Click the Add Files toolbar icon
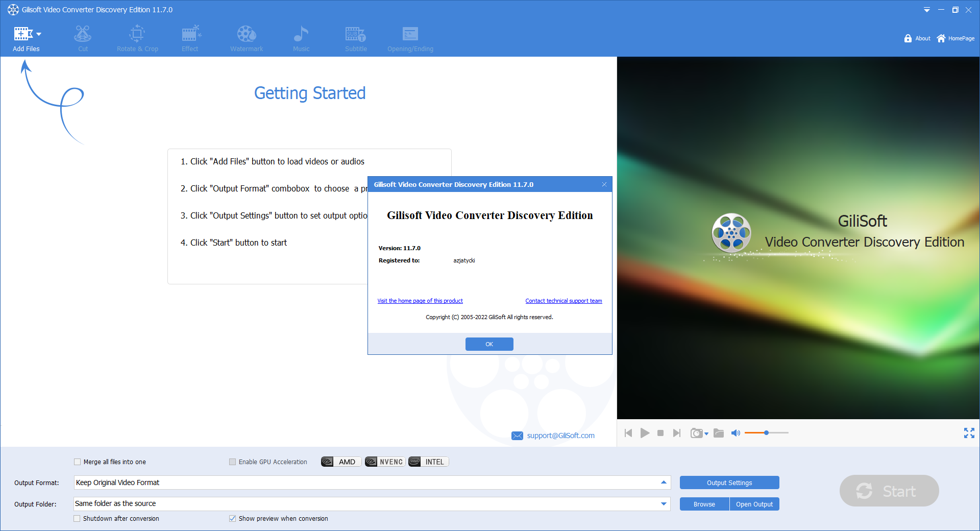 click(23, 34)
